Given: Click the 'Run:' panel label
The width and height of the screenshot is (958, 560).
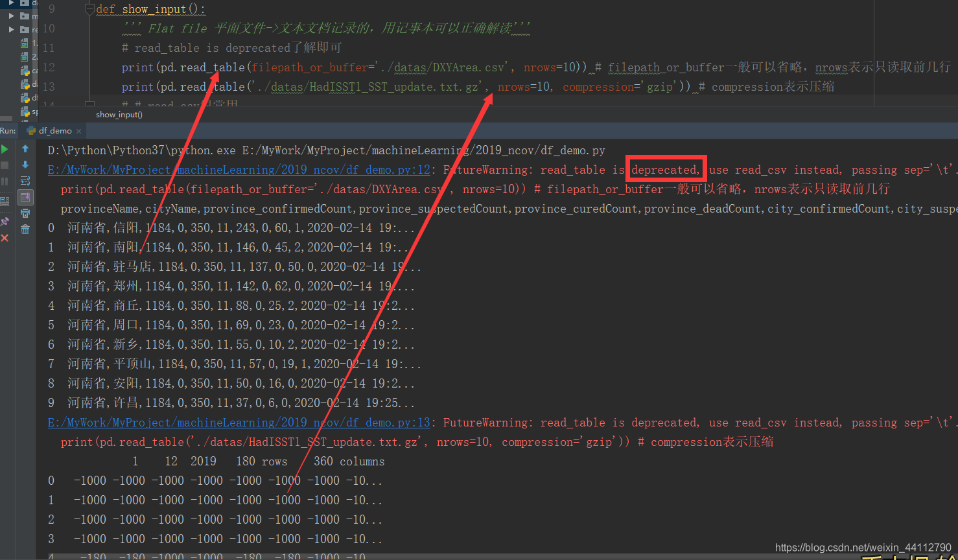Looking at the screenshot, I should tap(8, 131).
